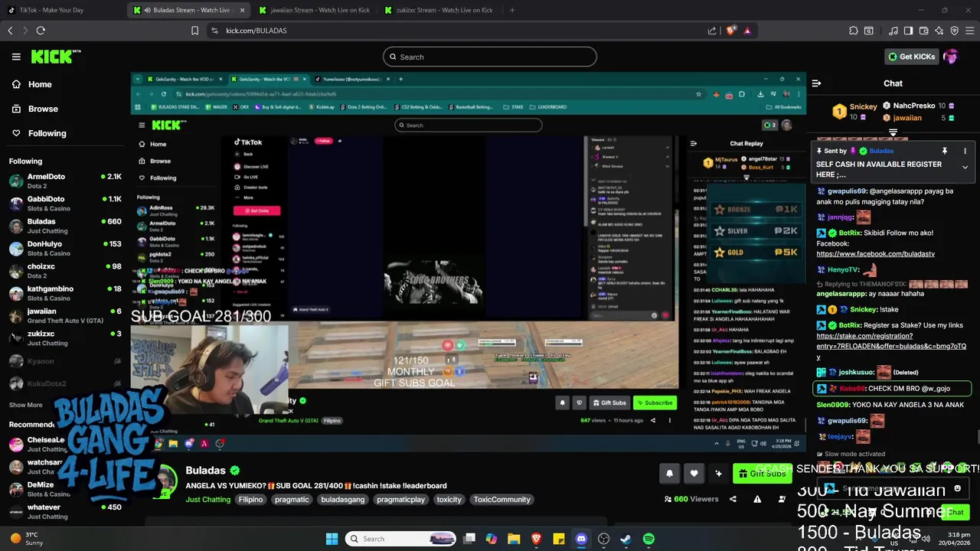Open Spotify from the taskbar

pos(648,539)
